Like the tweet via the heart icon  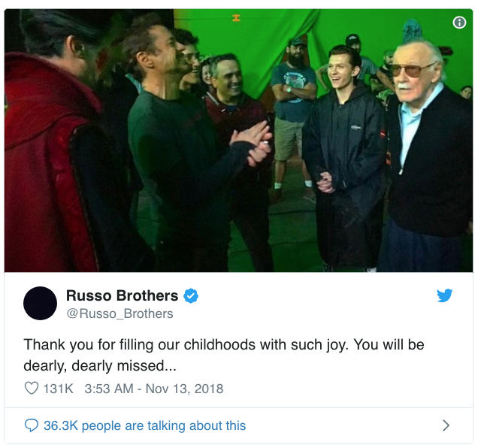pyautogui.click(x=32, y=388)
